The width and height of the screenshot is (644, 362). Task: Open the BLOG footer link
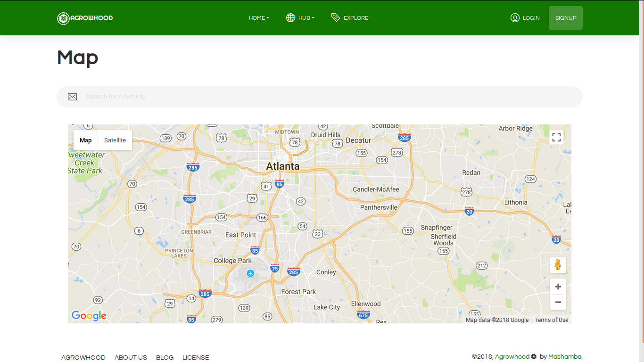pyautogui.click(x=165, y=358)
